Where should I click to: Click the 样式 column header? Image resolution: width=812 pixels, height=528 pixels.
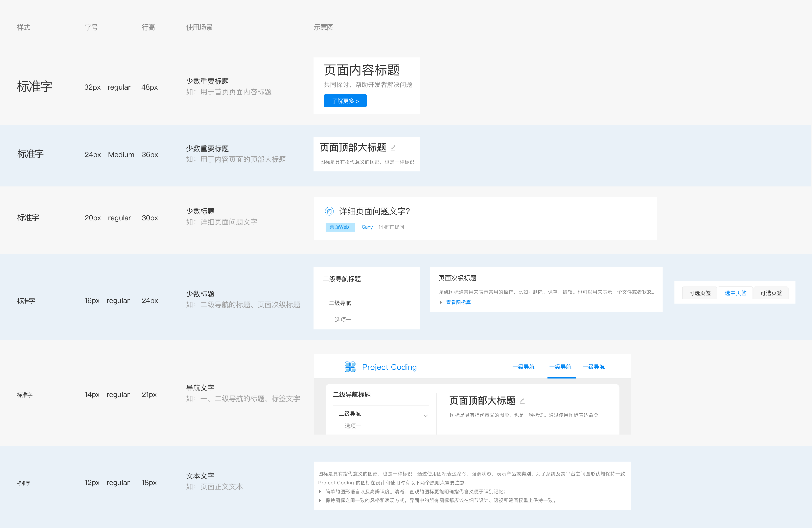pos(24,27)
